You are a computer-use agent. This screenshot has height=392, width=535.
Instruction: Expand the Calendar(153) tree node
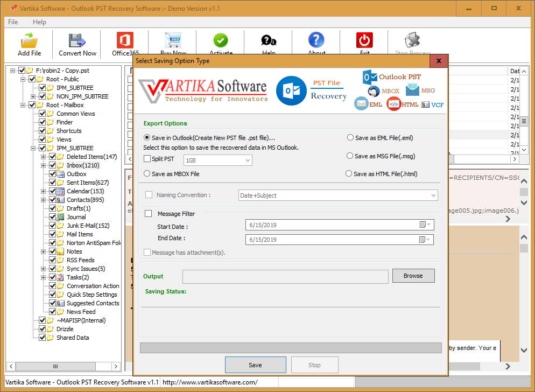44,191
